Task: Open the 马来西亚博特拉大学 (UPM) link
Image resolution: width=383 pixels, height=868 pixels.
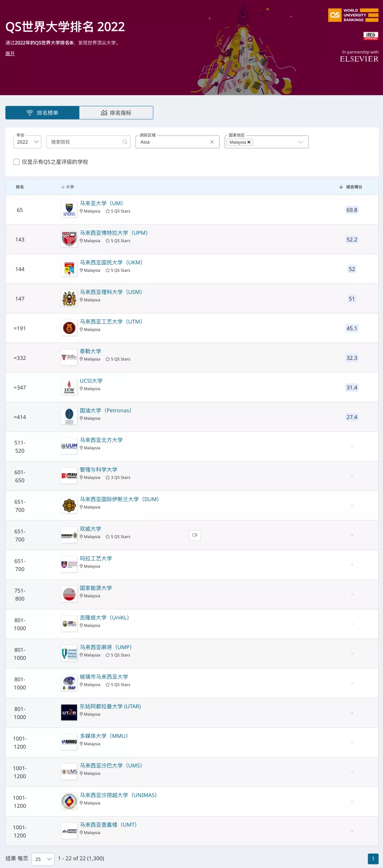Action: [x=113, y=233]
